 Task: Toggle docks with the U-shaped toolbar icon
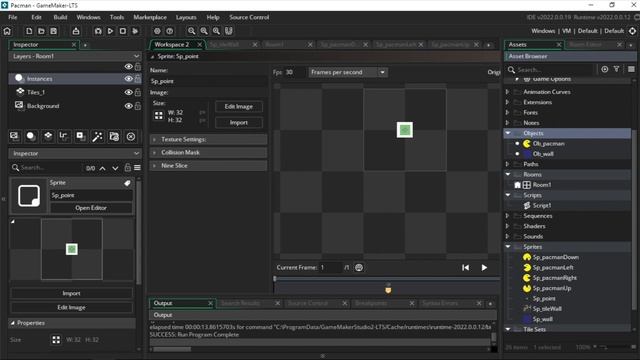229,31
